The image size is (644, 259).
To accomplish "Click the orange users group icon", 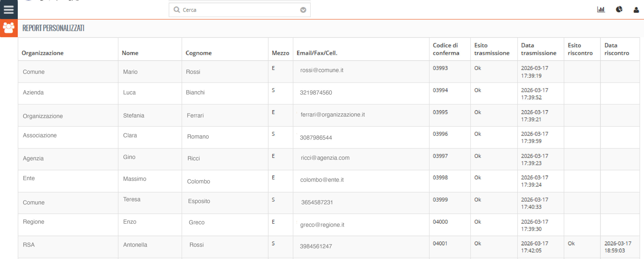I will [x=9, y=28].
